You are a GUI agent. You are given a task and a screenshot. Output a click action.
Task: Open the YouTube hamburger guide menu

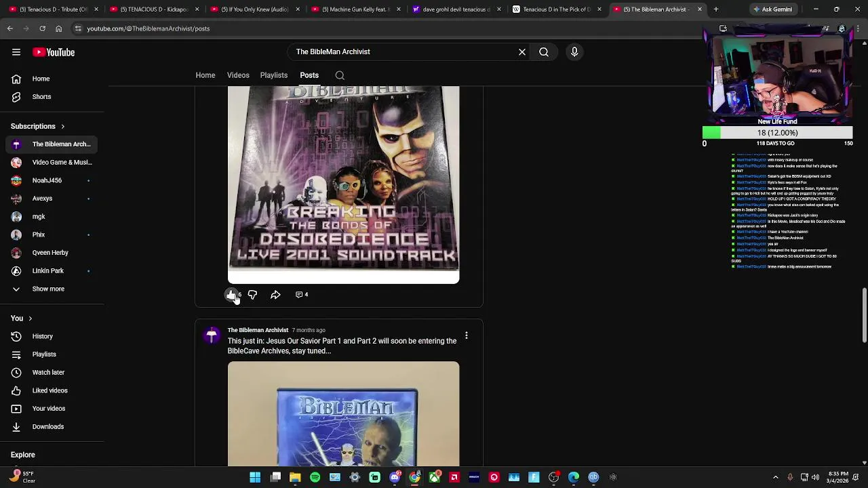(16, 52)
